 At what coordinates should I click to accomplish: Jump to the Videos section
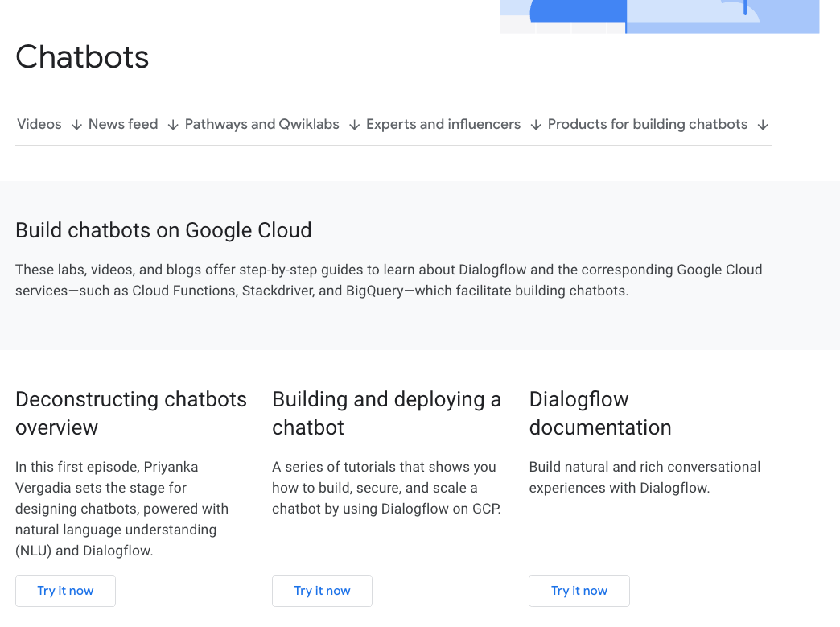tap(39, 124)
